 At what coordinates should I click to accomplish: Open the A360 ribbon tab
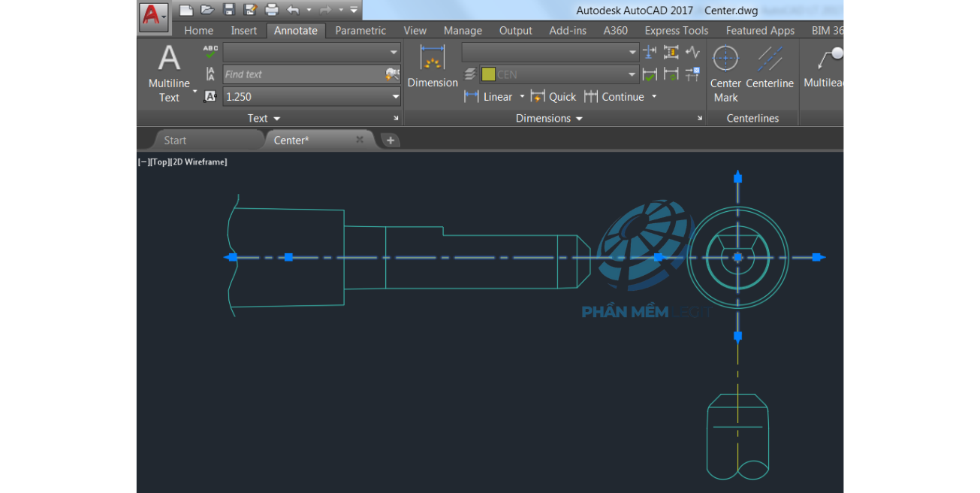point(616,31)
